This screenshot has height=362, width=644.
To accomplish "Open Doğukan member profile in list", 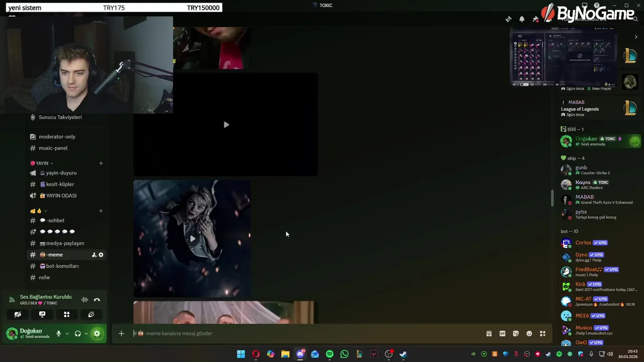I will coord(600,141).
